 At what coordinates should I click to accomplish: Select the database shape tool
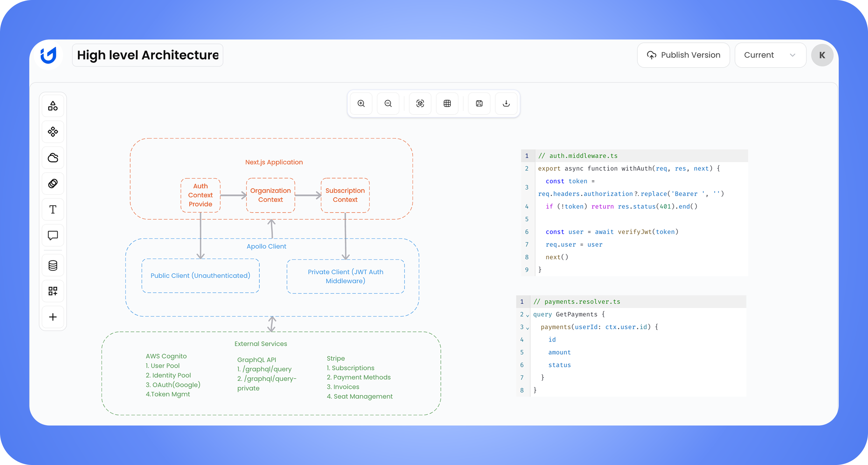[x=52, y=265]
